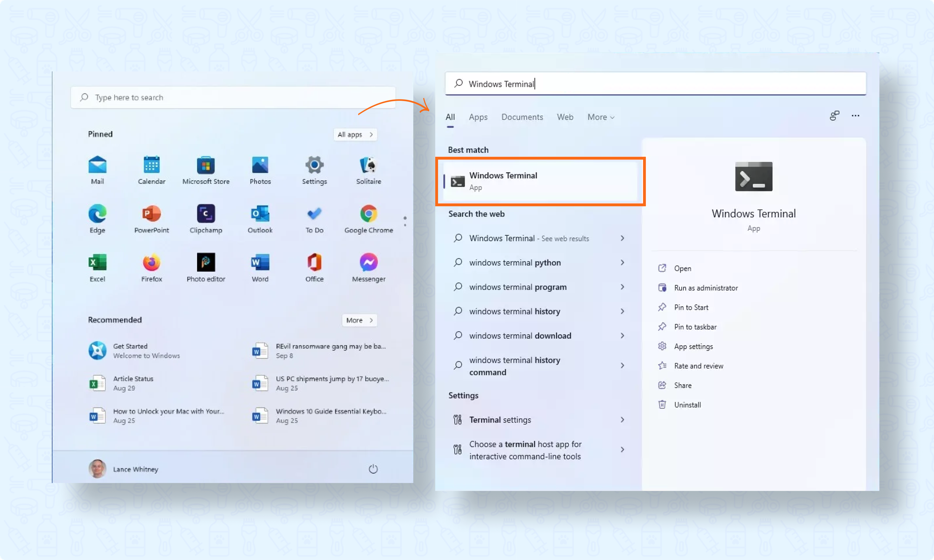Switch to the Documents search tab
934x560 pixels.
coord(522,117)
